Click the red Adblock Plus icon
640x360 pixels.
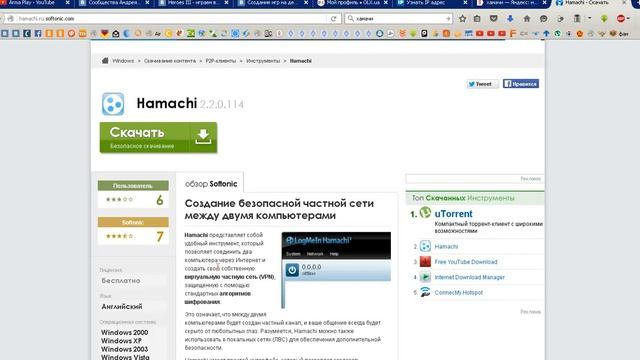point(621,18)
